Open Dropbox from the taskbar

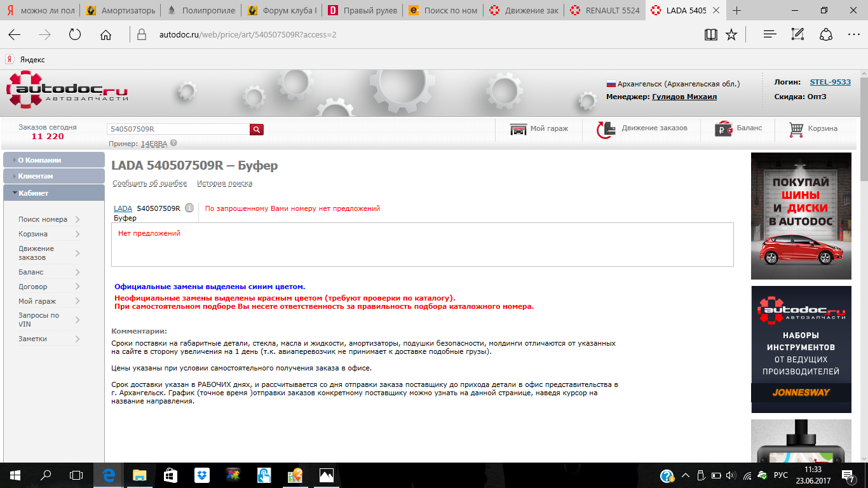pos(201,475)
